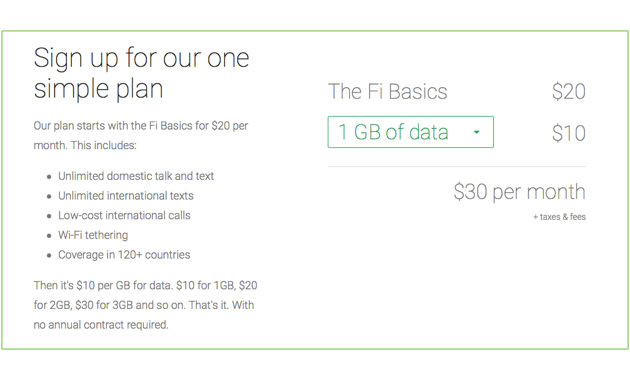Image resolution: width=630 pixels, height=380 pixels.
Task: Click the $30 per month total
Action: 519,192
